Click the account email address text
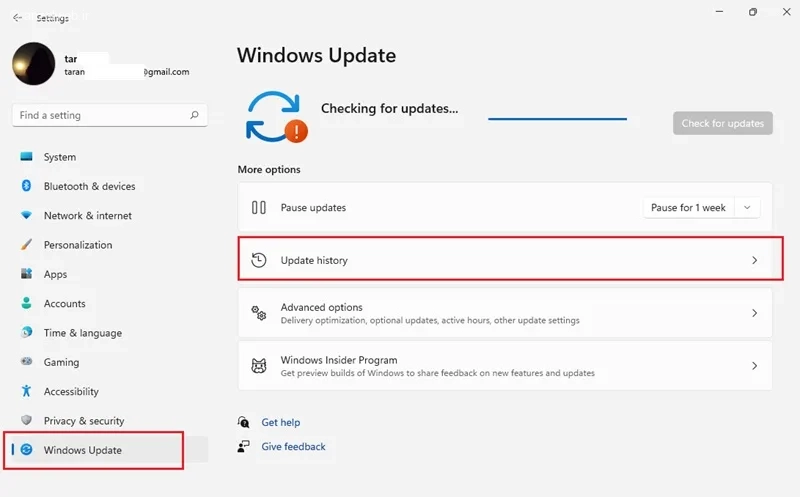The image size is (800, 497). click(127, 72)
